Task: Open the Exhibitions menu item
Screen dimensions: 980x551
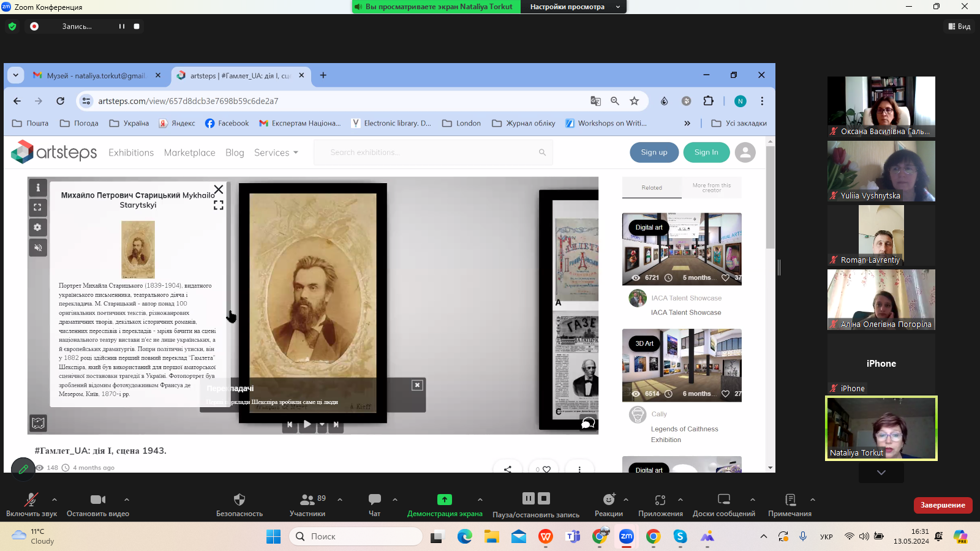Action: pos(131,152)
